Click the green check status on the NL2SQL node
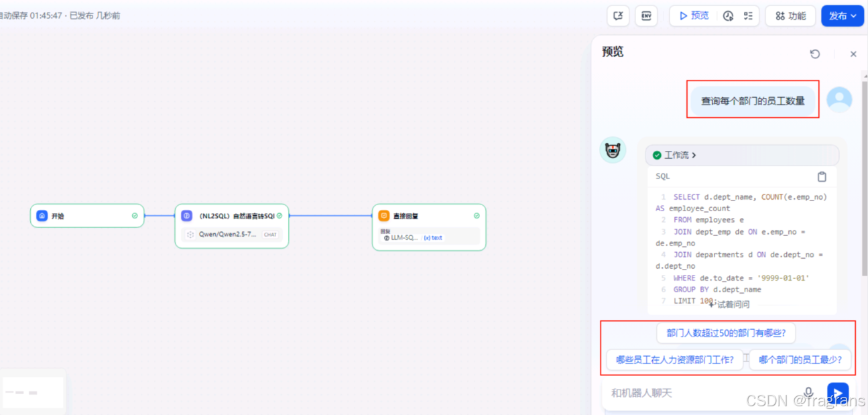This screenshot has height=415, width=868. 280,216
